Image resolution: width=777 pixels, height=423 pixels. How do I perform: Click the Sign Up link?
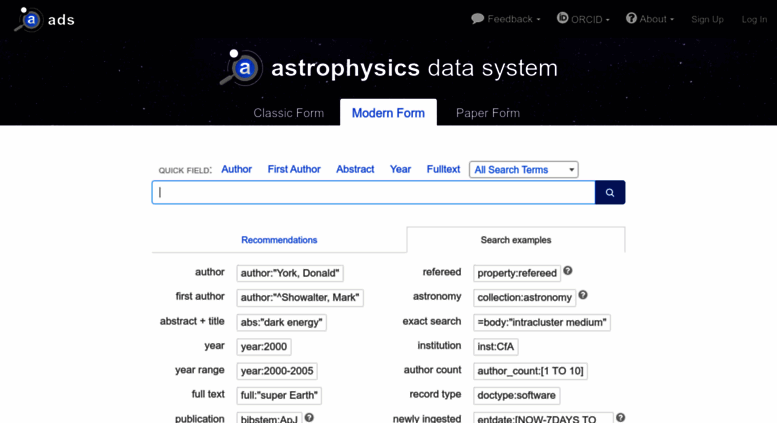707,19
